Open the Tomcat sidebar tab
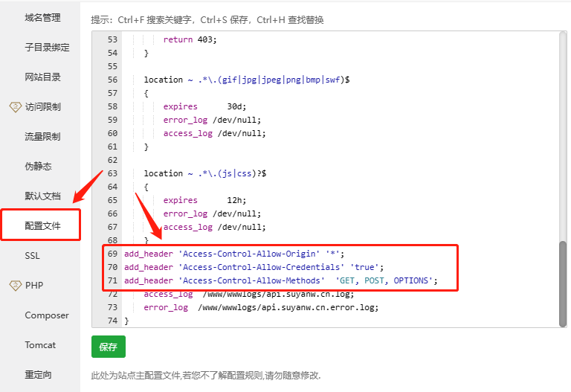Screen dimensions: 571x392 click(x=40, y=345)
